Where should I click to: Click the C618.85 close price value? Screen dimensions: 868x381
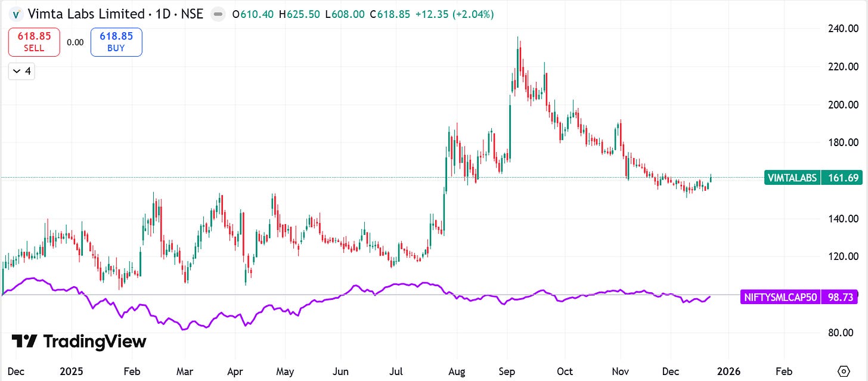click(390, 14)
